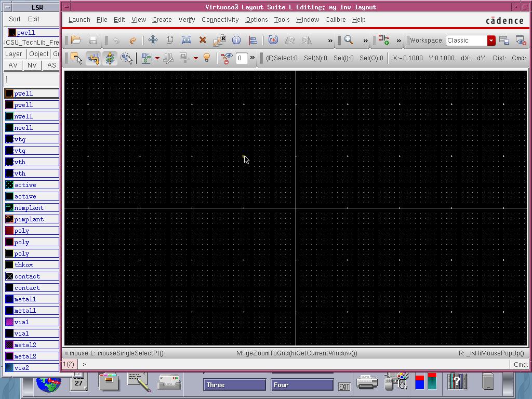Click the Undo arrow icon
This screenshot has width=532, height=399.
click(116, 41)
